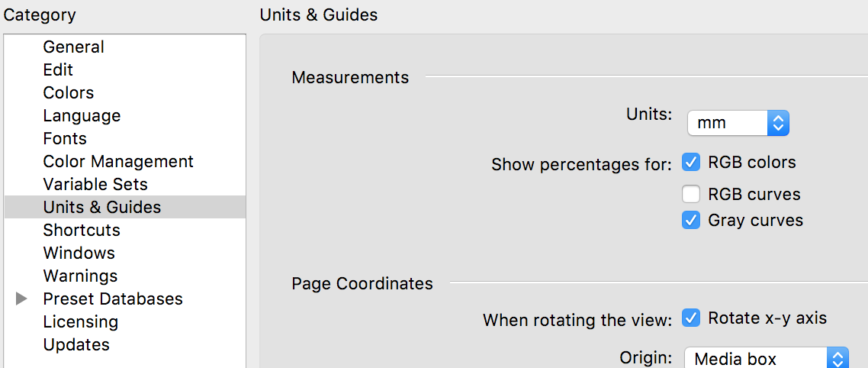Choose the Color Management category
The width and height of the screenshot is (868, 368).
pyautogui.click(x=118, y=161)
